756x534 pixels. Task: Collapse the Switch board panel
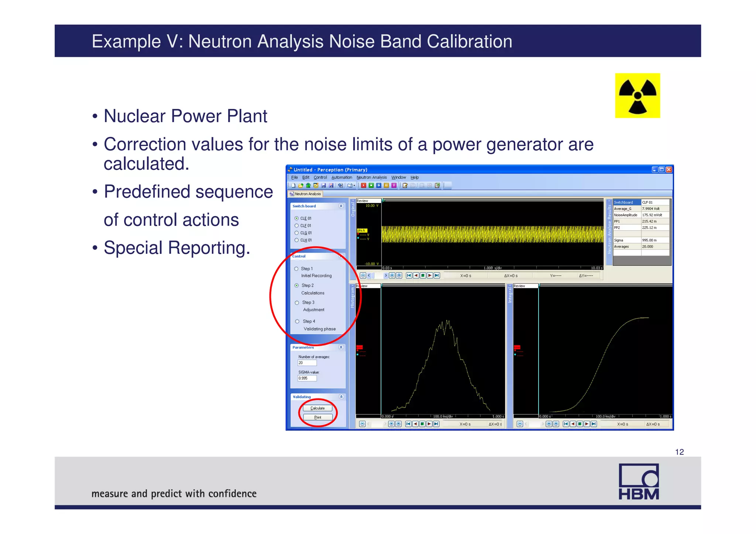tap(341, 206)
